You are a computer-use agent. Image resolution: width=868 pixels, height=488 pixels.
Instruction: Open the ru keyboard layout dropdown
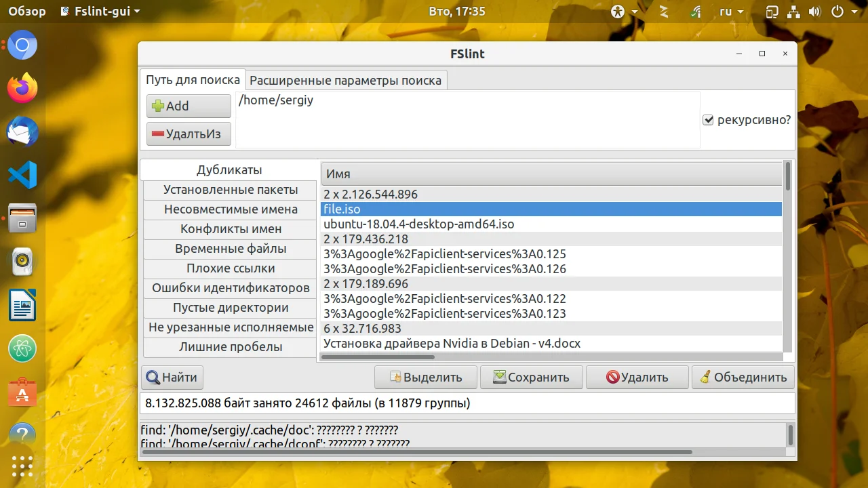pos(731,12)
